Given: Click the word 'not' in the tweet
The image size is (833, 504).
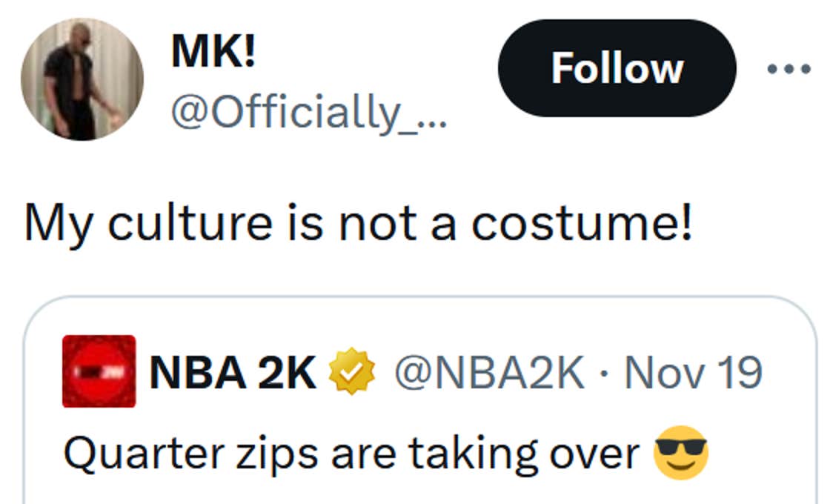Looking at the screenshot, I should point(379,222).
